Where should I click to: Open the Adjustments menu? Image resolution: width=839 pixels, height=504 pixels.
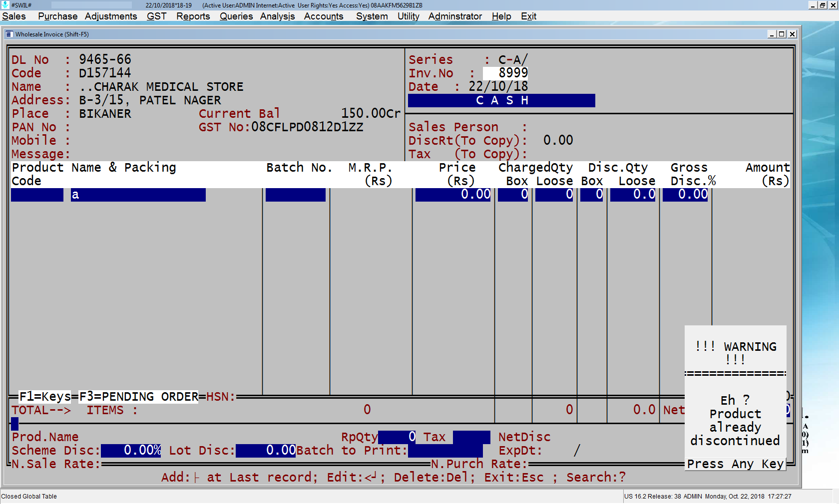pyautogui.click(x=111, y=16)
